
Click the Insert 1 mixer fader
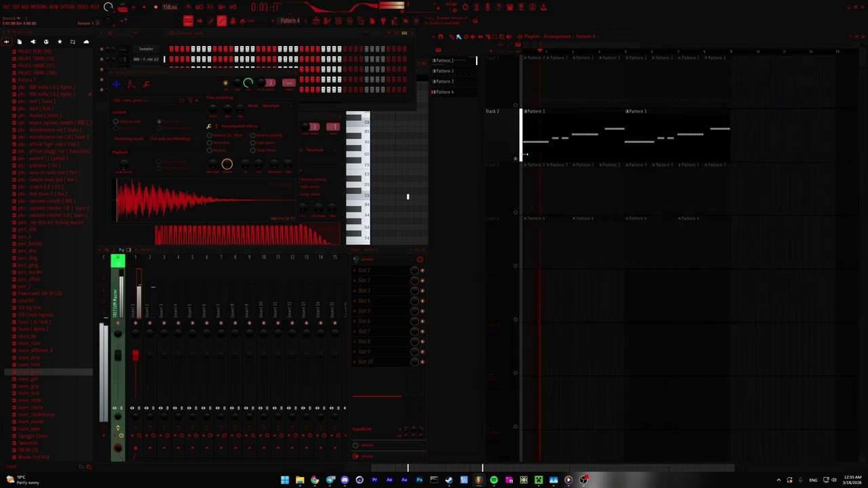pyautogui.click(x=135, y=355)
